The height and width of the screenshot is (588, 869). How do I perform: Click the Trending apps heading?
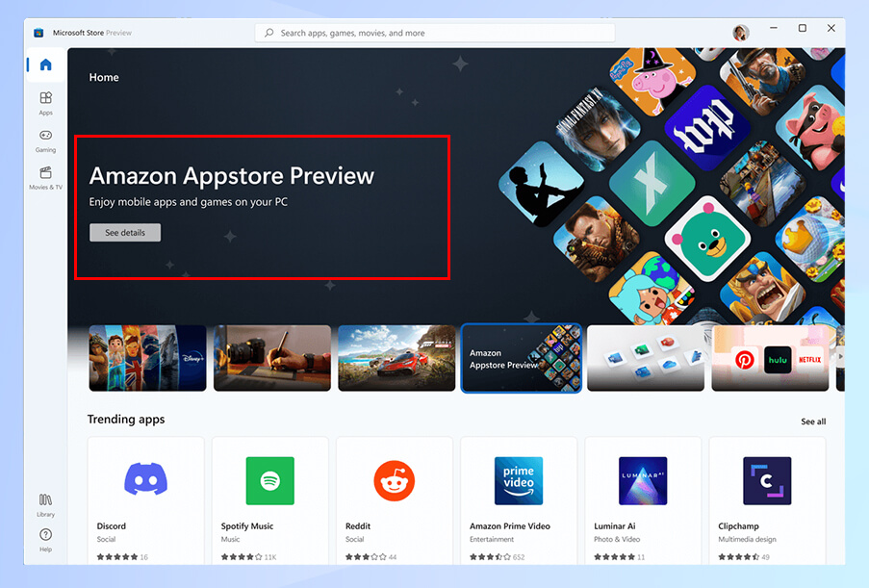click(126, 420)
